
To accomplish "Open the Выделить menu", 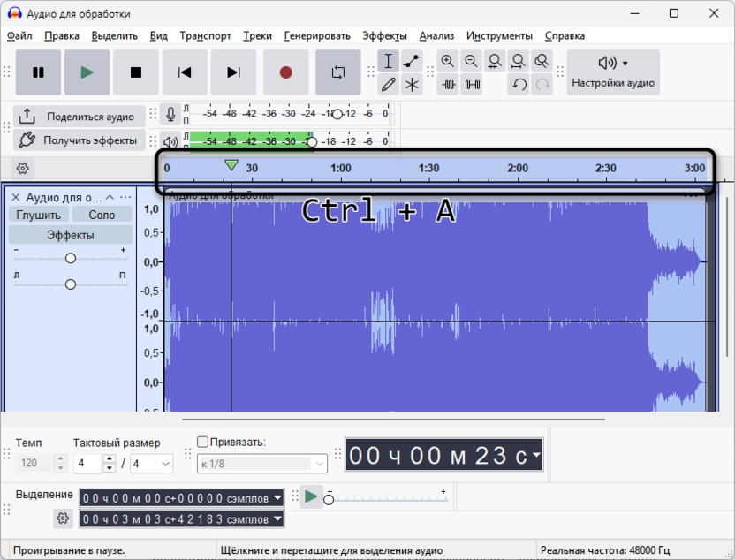I will pos(114,35).
